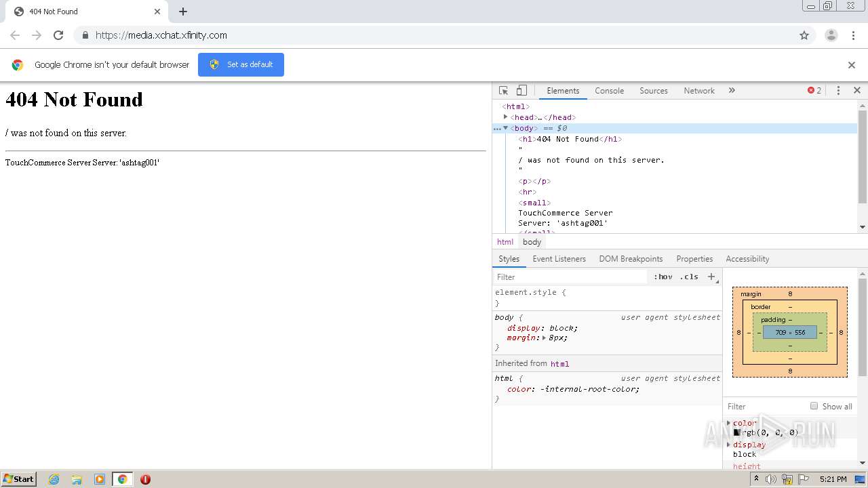Open File Explorer from the taskbar
The height and width of the screenshot is (488, 868).
coord(77,479)
